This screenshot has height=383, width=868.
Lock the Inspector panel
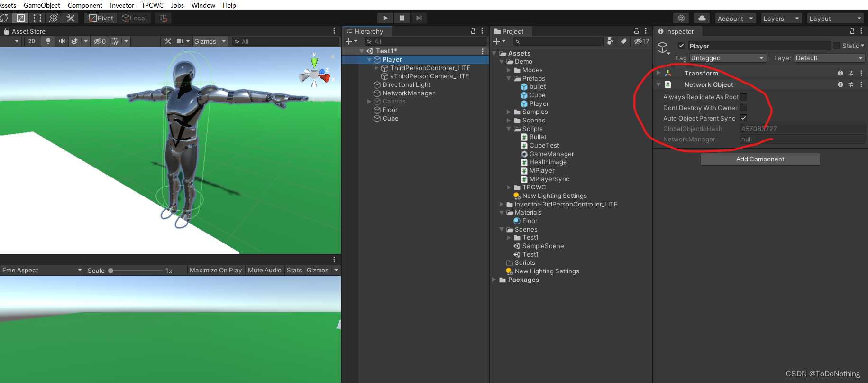point(852,31)
